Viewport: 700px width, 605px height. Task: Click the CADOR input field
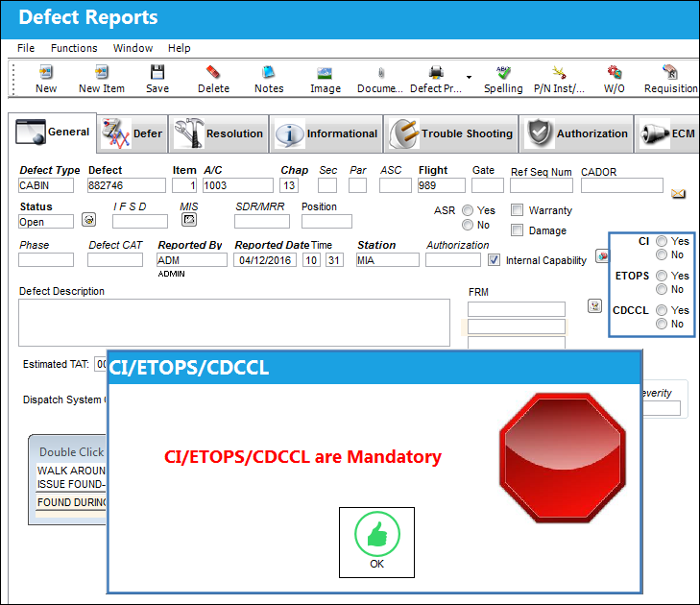622,185
